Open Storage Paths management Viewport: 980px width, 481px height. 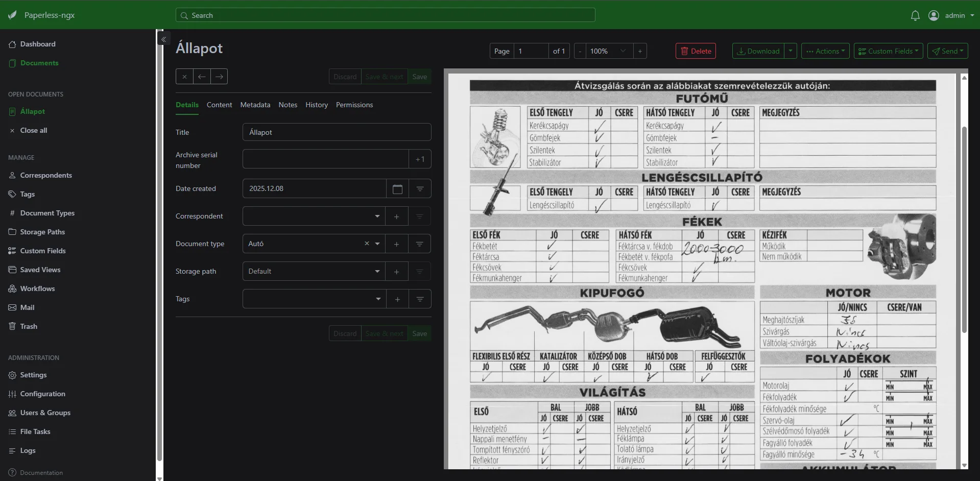click(x=42, y=232)
